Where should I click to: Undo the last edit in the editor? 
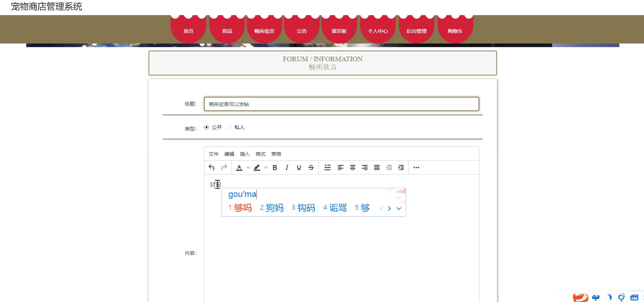pyautogui.click(x=212, y=167)
